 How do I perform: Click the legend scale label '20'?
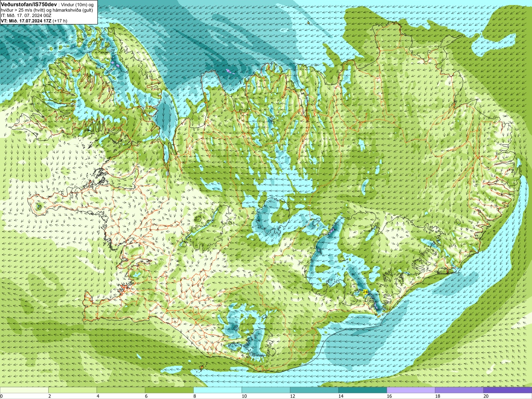coord(486,396)
